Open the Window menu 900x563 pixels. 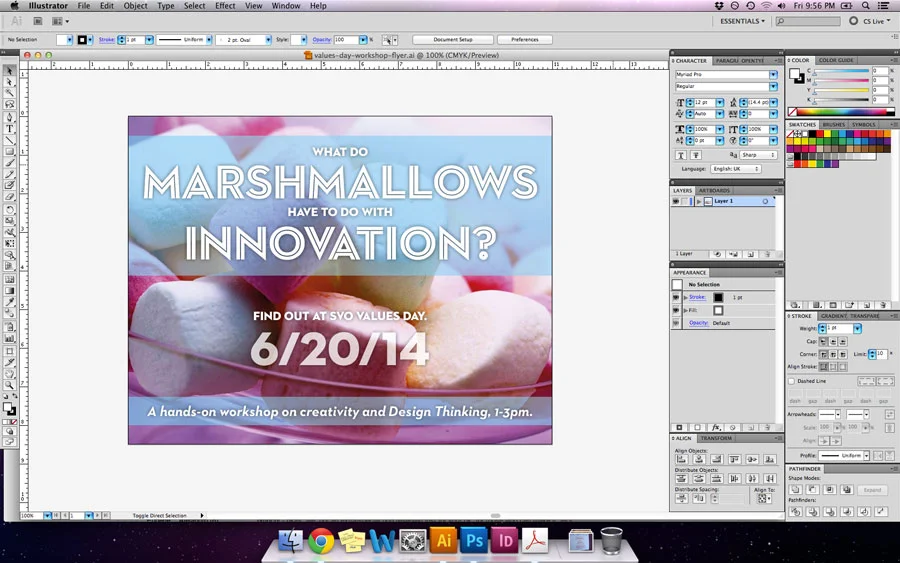coord(285,6)
